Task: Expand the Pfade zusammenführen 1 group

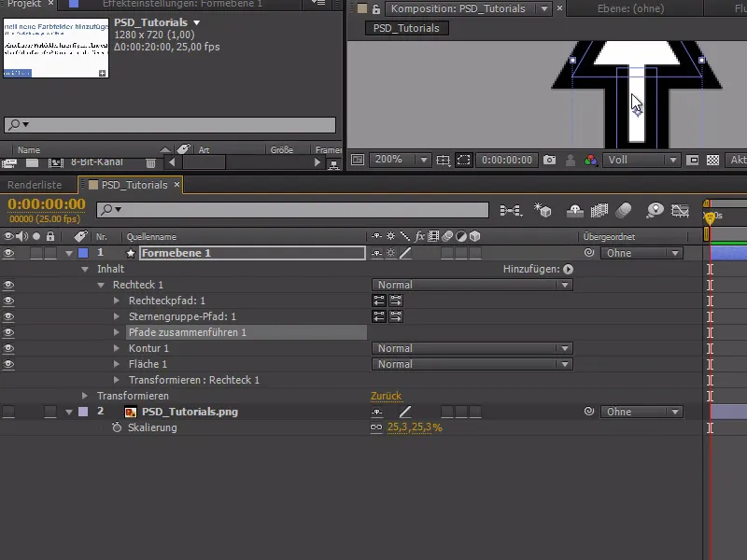Action: point(118,332)
